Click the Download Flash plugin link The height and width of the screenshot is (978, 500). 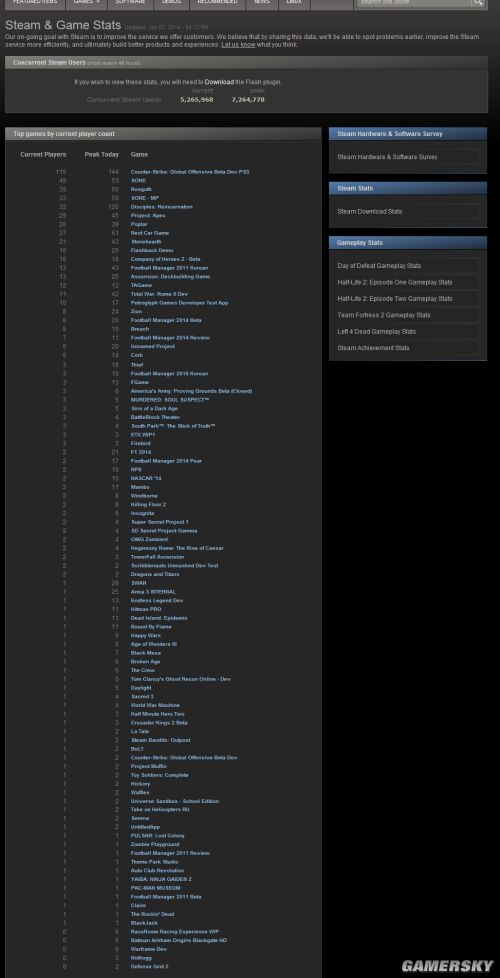click(219, 82)
